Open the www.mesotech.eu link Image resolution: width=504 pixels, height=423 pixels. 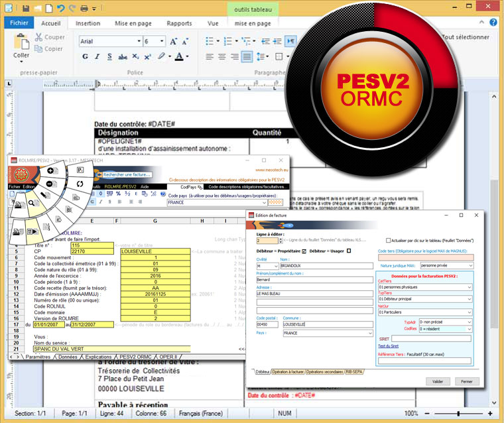pos(272,170)
